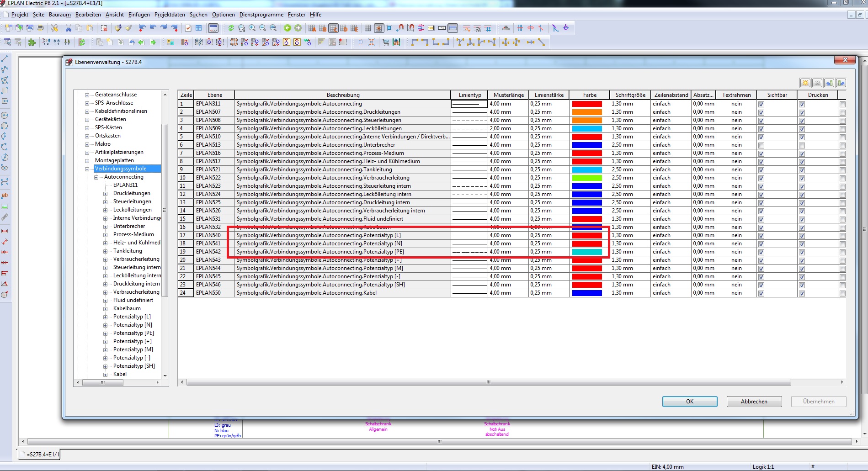
Task: Click the OK button
Action: (x=690, y=402)
